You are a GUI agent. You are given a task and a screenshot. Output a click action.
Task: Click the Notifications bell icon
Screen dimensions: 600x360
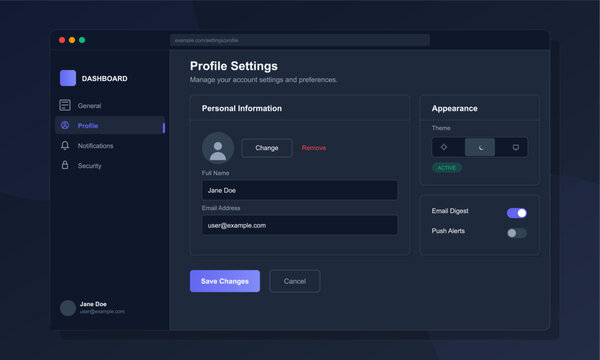pos(65,145)
